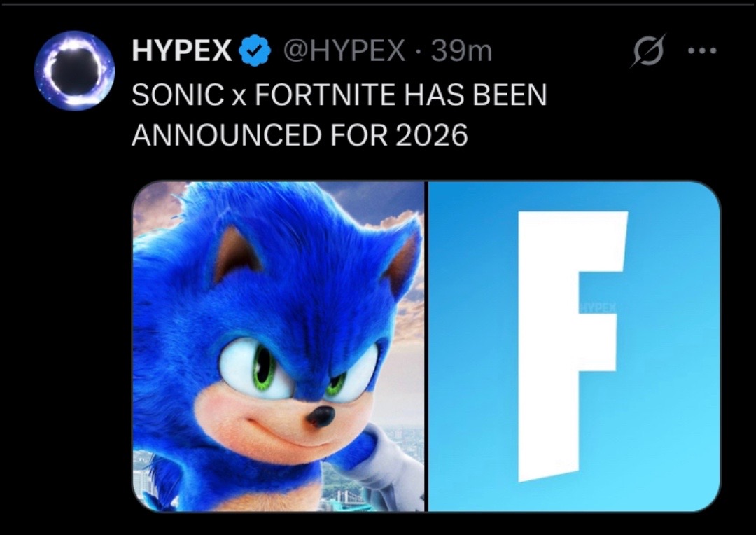Click the 2026 text in the tweet
This screenshot has width=756, height=535.
point(431,134)
